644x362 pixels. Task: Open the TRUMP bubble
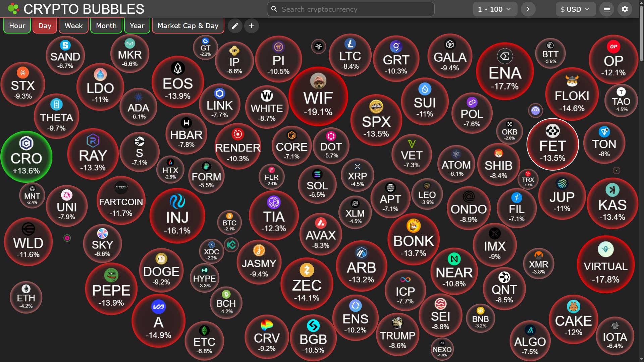tap(398, 334)
